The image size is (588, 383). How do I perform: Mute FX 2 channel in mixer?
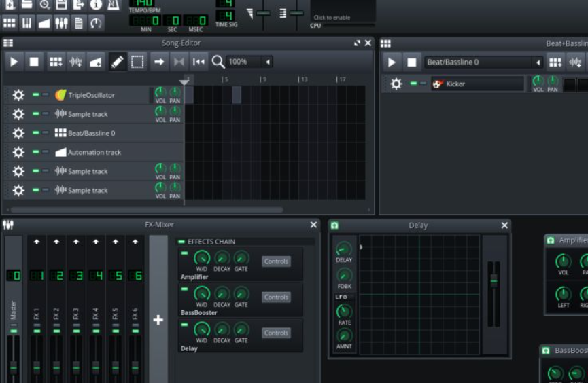tap(56, 331)
